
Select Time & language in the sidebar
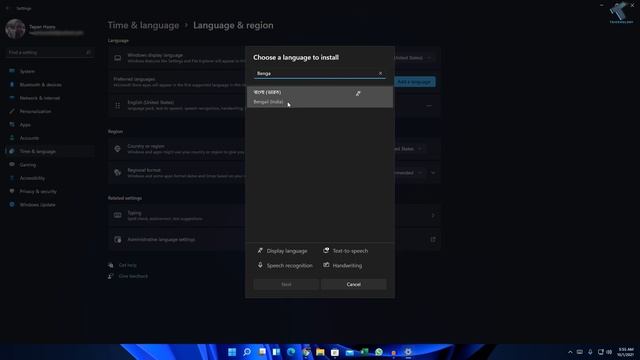pyautogui.click(x=49, y=151)
